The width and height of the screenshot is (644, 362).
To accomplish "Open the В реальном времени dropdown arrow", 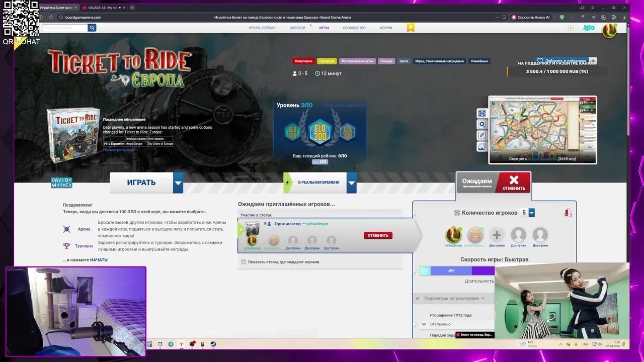I will pyautogui.click(x=352, y=183).
